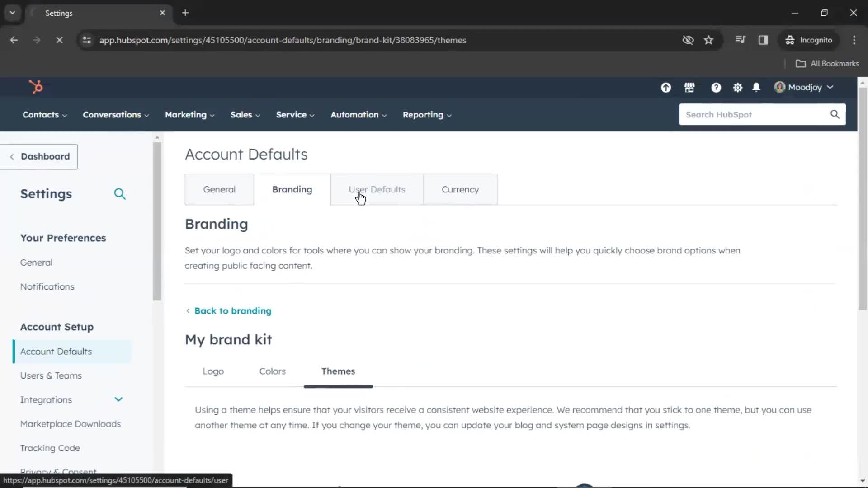This screenshot has height=488, width=868.
Task: Expand the Automation navigation dropdown
Action: 358,114
